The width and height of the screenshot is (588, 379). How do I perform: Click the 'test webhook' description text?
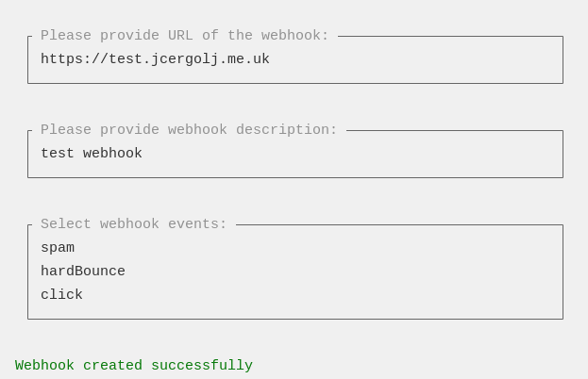(x=92, y=153)
